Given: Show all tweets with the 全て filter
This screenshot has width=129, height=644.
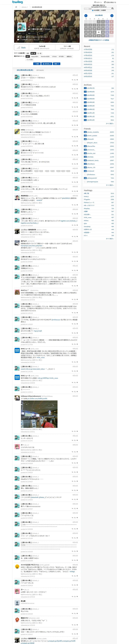Looking at the screenshot, I should pyautogui.click(x=28, y=56).
